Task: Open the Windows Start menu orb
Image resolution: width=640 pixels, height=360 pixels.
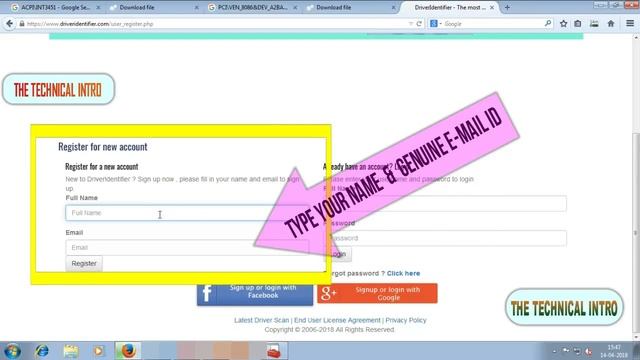Action: (12, 351)
